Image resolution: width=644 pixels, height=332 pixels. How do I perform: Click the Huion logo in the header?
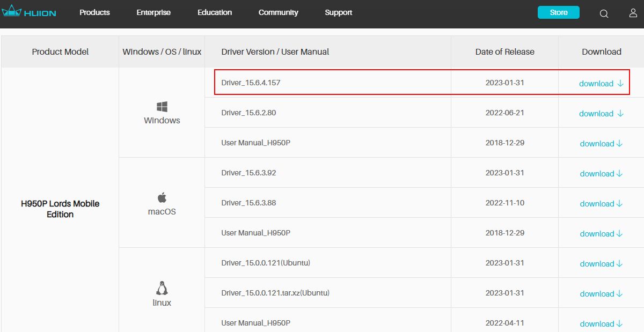point(29,12)
